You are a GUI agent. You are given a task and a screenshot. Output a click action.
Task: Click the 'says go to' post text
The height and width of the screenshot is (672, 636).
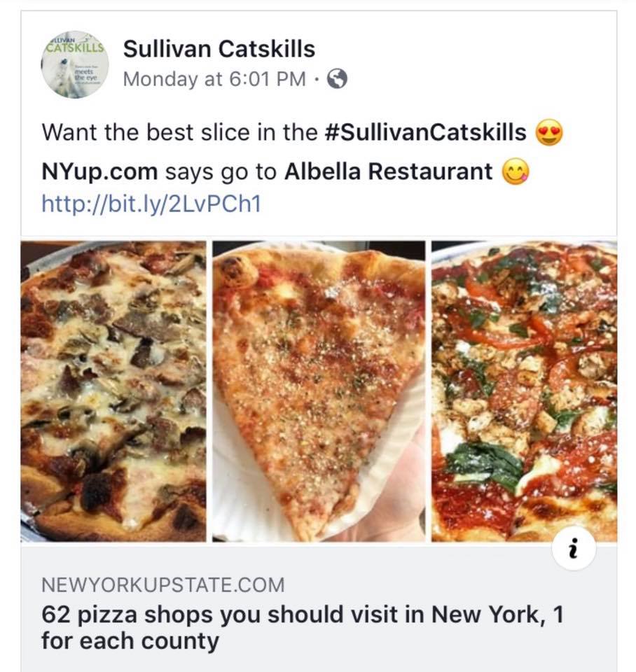pyautogui.click(x=221, y=172)
